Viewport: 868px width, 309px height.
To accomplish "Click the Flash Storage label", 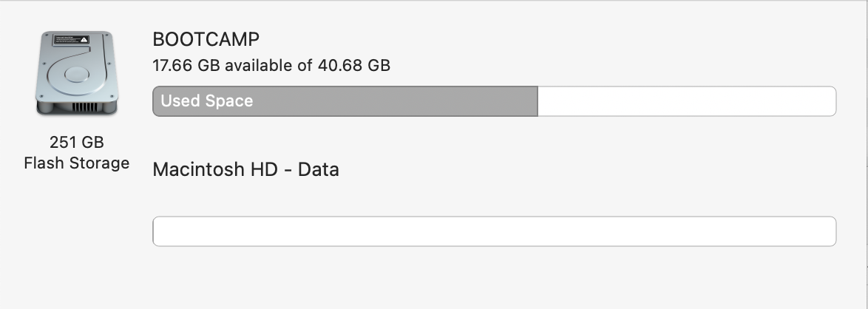I will tap(76, 163).
